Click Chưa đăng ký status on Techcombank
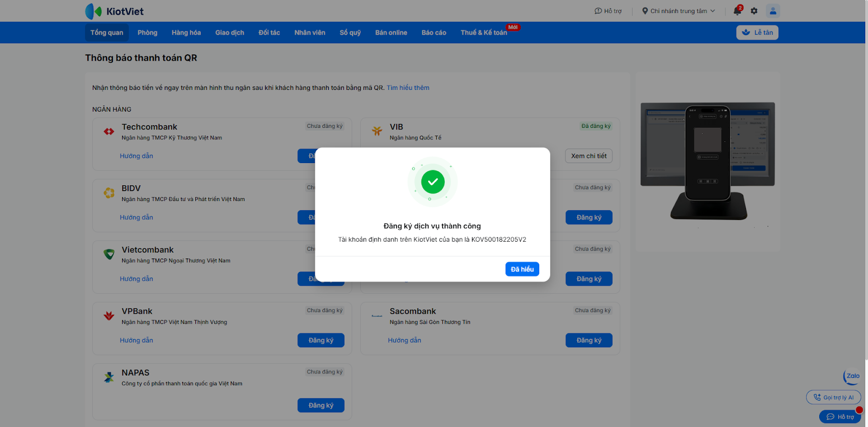Image resolution: width=868 pixels, height=427 pixels. (325, 126)
